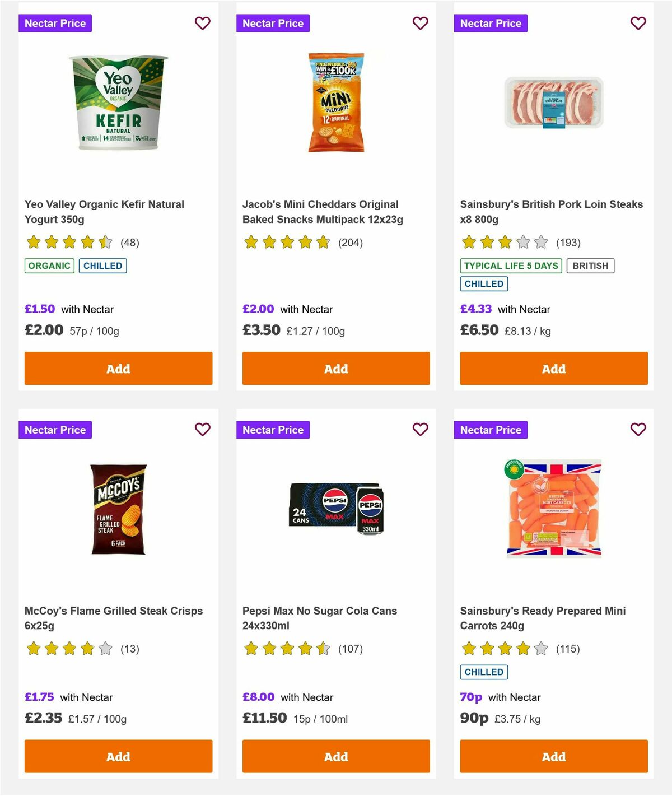Favourite the McCoy's Flame Grilled Steak Crisps
Screen dimensions: 672x796
[202, 430]
